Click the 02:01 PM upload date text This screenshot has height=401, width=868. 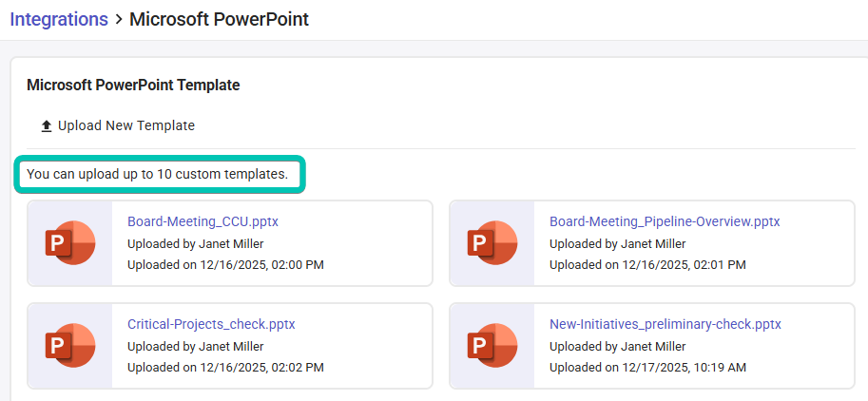[647, 264]
